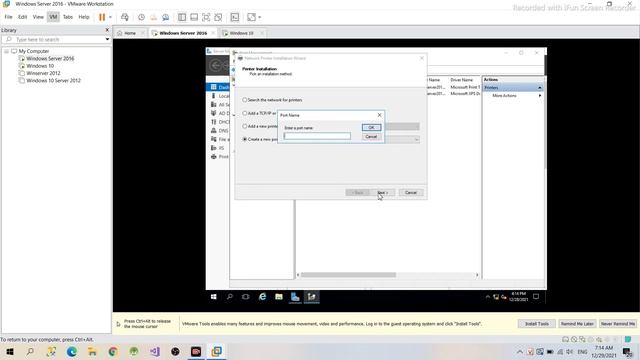
Task: Open the stretch display dropdown arrow
Action: 260,17
